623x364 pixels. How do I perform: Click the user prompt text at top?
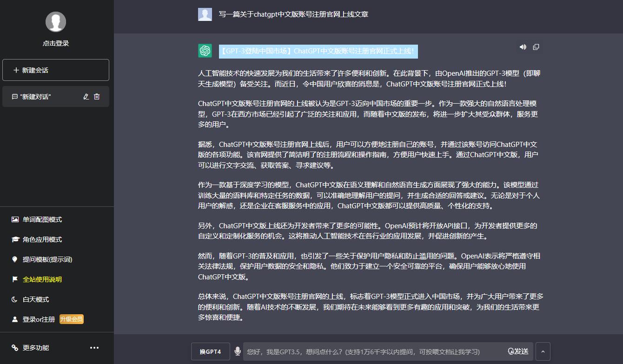293,14
